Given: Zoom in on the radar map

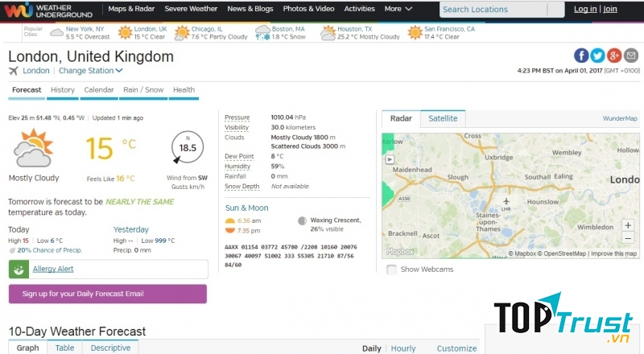Looking at the screenshot, I should [628, 225].
